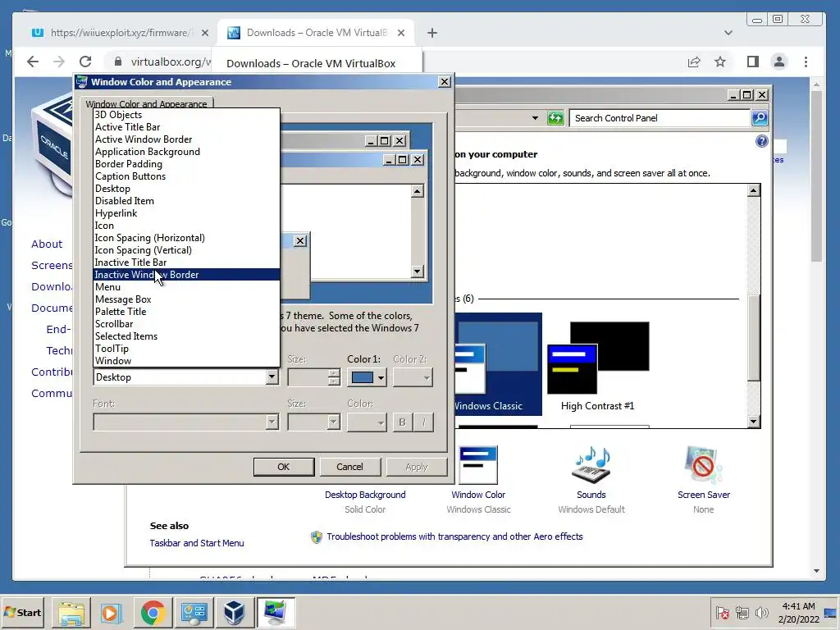Select highlighted Inactive Window Border entry

[186, 275]
